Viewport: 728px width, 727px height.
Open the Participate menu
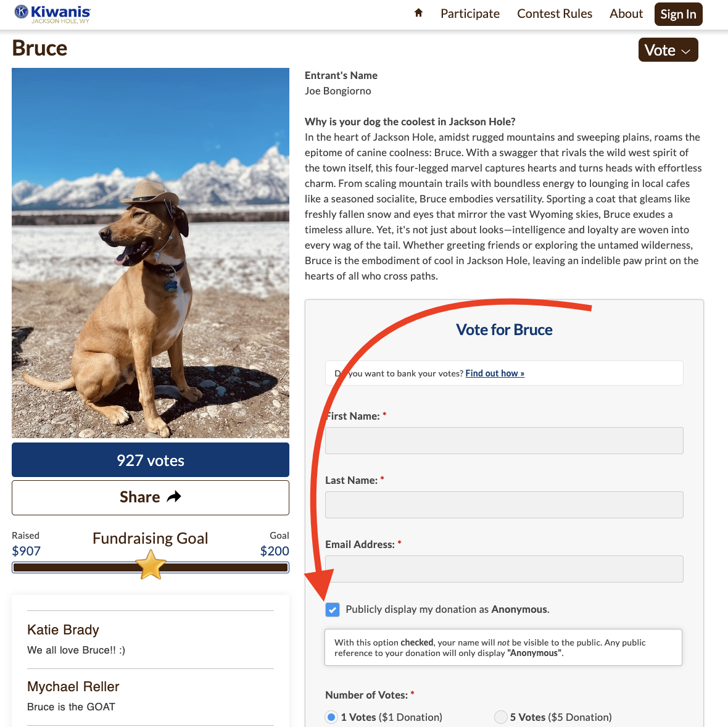470,14
